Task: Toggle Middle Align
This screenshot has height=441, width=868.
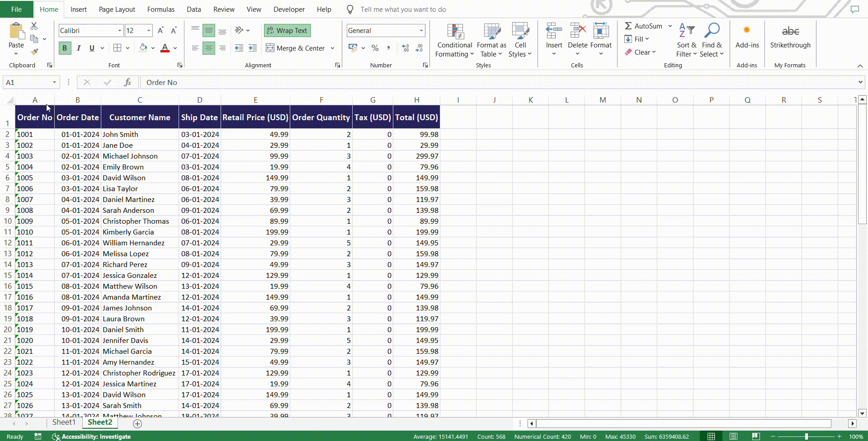Action: point(208,31)
